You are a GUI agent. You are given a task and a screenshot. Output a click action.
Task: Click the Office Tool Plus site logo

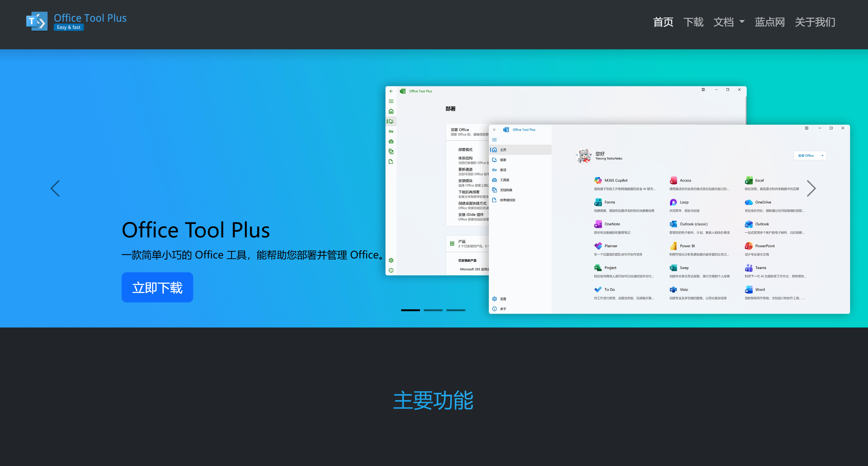[x=76, y=22]
